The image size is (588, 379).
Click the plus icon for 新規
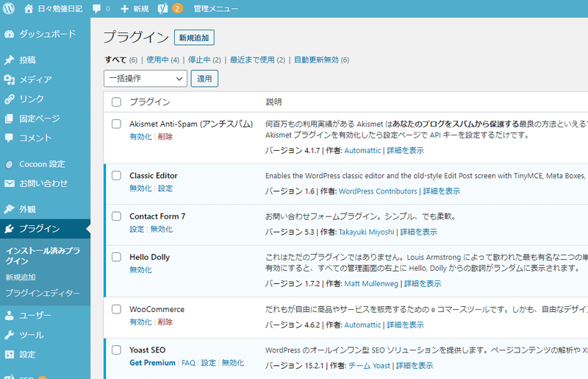pos(124,9)
